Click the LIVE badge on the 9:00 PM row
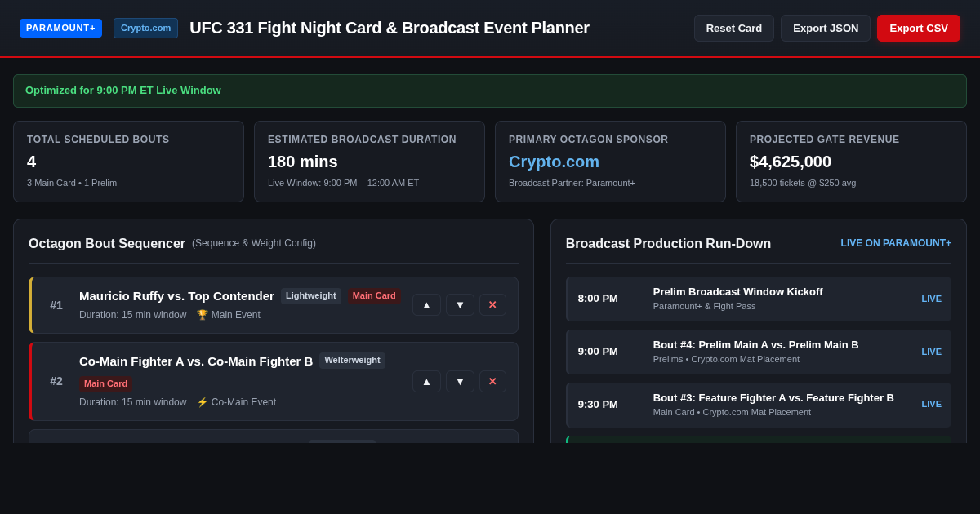 point(931,352)
